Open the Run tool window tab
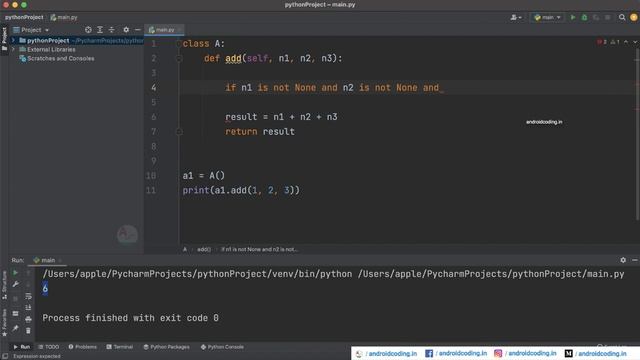Viewport: 640px width, 360px height. 22,347
